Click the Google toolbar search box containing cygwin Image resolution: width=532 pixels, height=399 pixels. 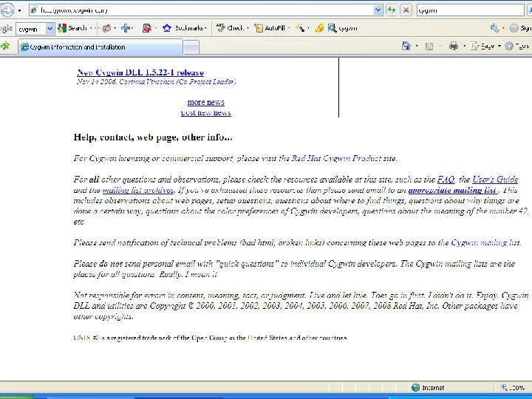[x=31, y=29]
